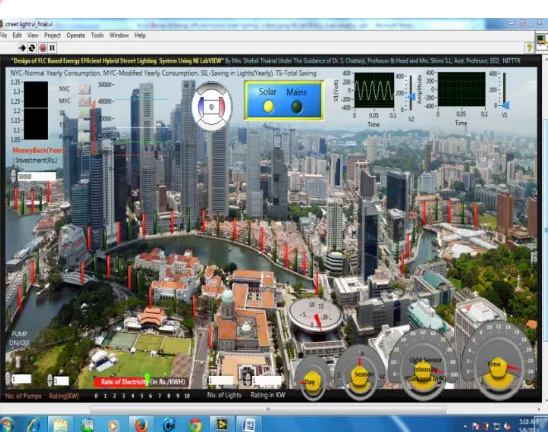Click the yellow Day knob
Viewport: 548px width, 432px height.
click(312, 381)
